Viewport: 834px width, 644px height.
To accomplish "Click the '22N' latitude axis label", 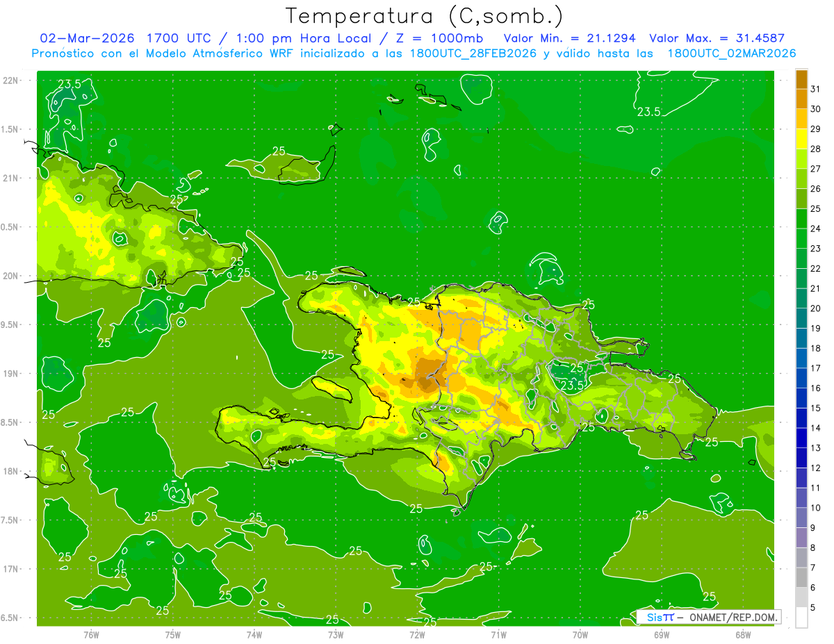I will (x=11, y=81).
